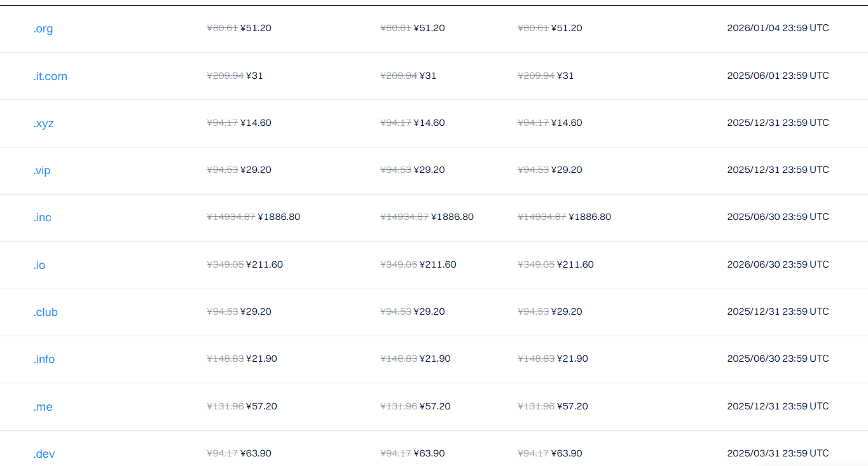Select the promo end date for .vip
Screen dimensions: 868x466
(x=778, y=170)
